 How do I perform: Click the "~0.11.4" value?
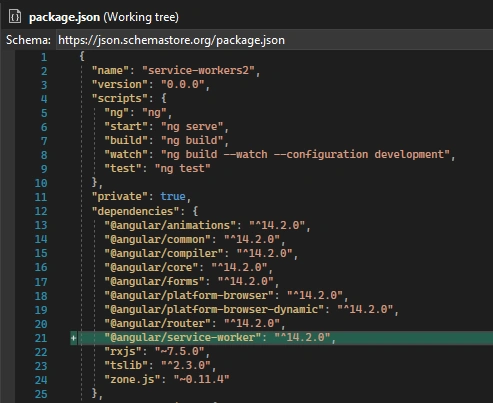(x=201, y=379)
